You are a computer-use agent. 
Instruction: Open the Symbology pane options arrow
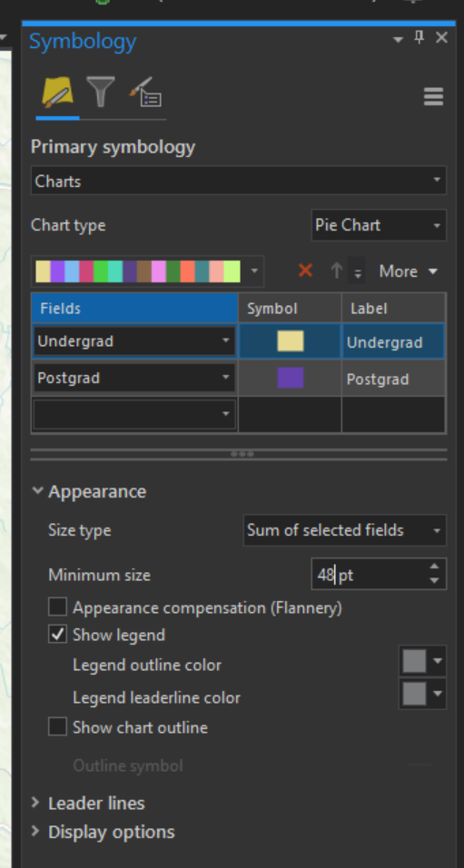pos(398,39)
